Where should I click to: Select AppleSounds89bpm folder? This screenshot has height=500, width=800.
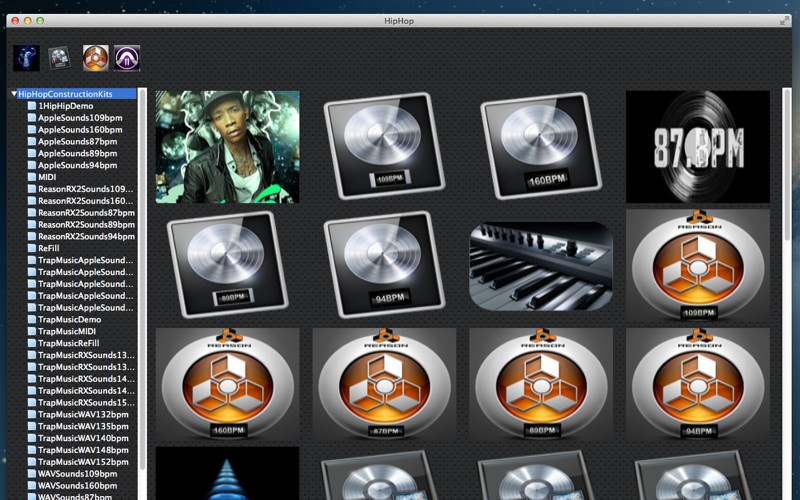[x=78, y=153]
